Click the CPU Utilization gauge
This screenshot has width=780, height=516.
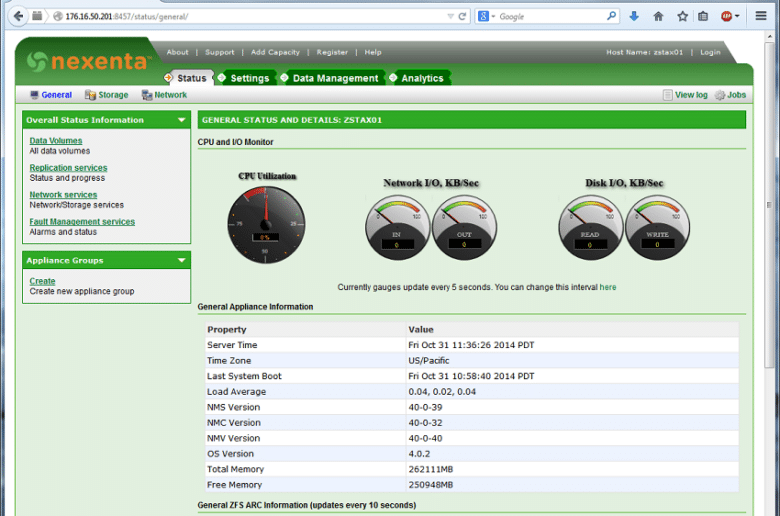266,225
